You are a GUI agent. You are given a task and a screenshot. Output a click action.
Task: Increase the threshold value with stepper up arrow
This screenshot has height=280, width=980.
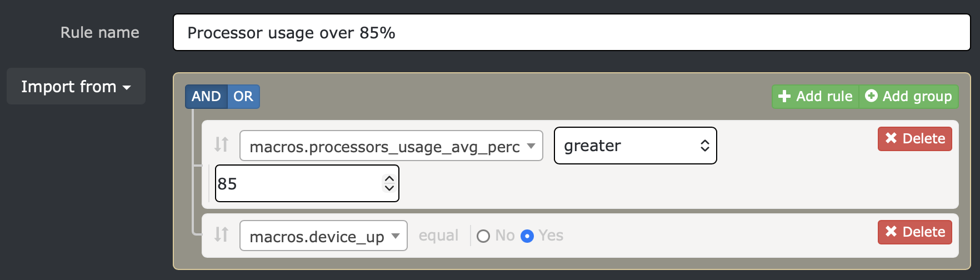[389, 178]
